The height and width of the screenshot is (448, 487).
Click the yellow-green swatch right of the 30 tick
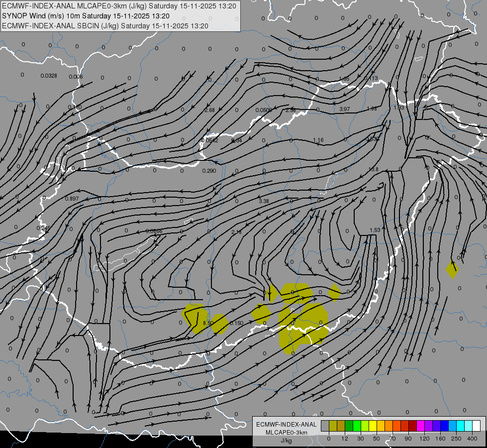click(365, 426)
